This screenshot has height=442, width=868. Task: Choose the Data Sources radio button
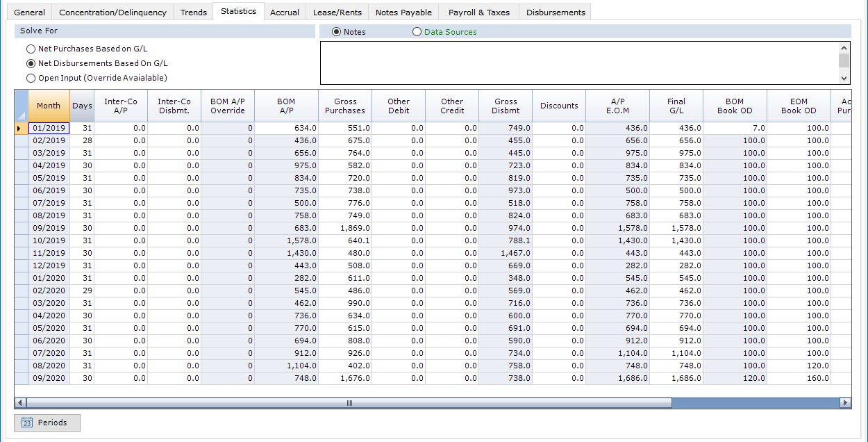[x=417, y=32]
